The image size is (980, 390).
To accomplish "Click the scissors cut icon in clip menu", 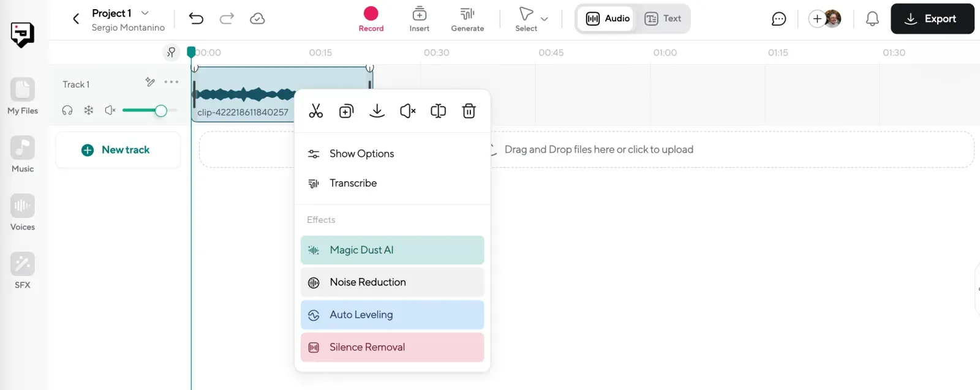I will tap(315, 111).
